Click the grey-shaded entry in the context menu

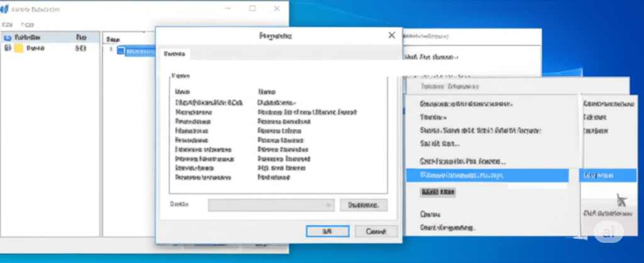(438, 192)
